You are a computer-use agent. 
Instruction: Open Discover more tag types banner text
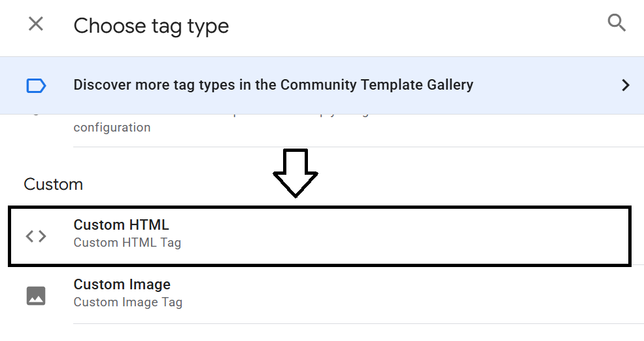tap(273, 84)
